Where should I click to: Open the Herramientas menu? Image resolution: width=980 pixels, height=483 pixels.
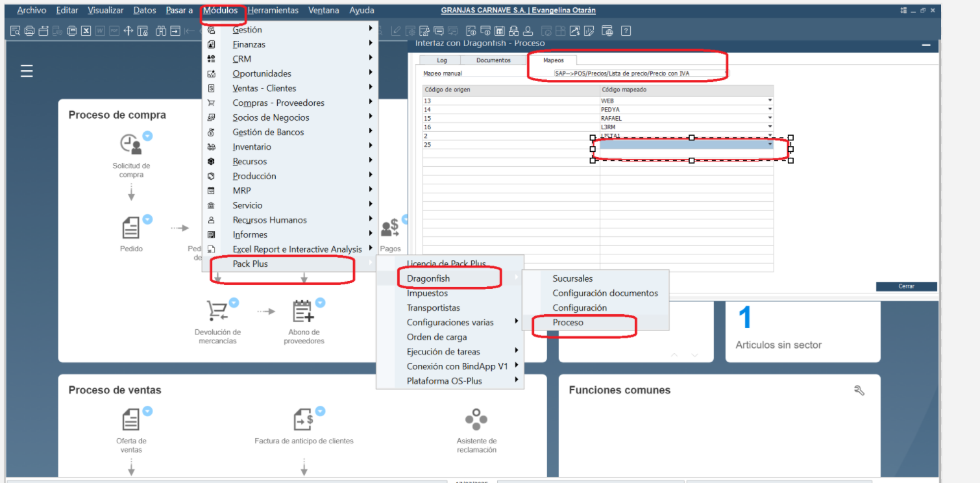pos(273,10)
